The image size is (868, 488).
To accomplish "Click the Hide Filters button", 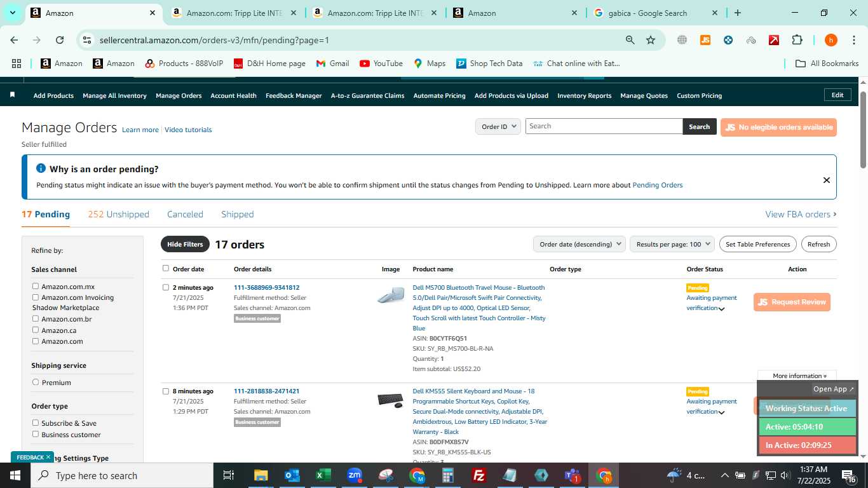I will [185, 244].
